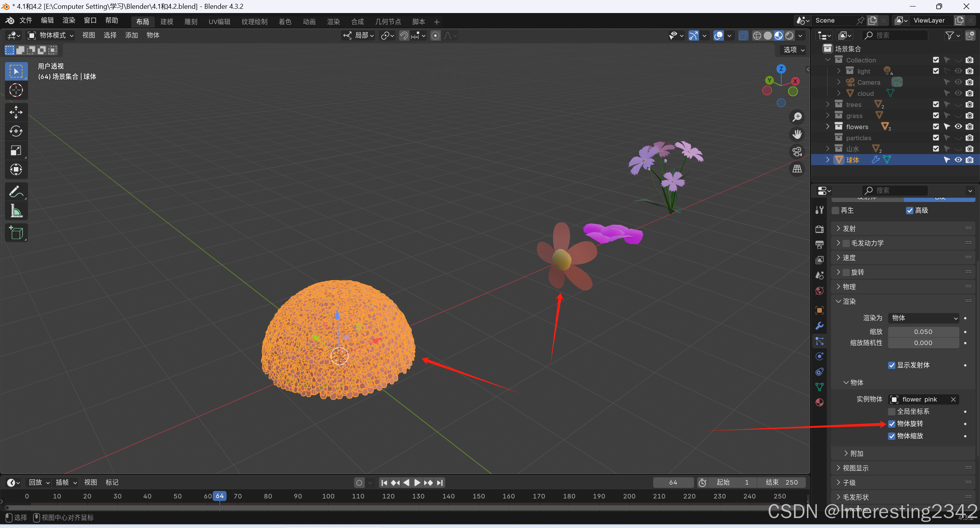
Task: Hide the flowers collection with the eye icon
Action: tap(958, 126)
